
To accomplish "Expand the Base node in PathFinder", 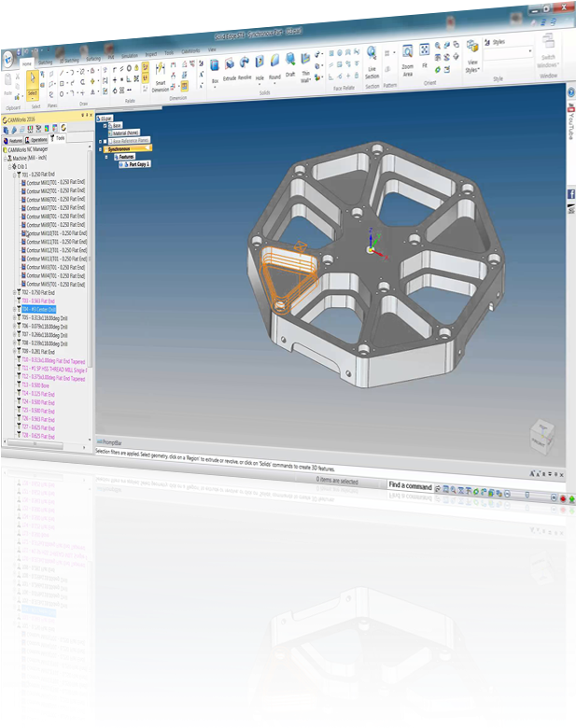I will [x=105, y=126].
